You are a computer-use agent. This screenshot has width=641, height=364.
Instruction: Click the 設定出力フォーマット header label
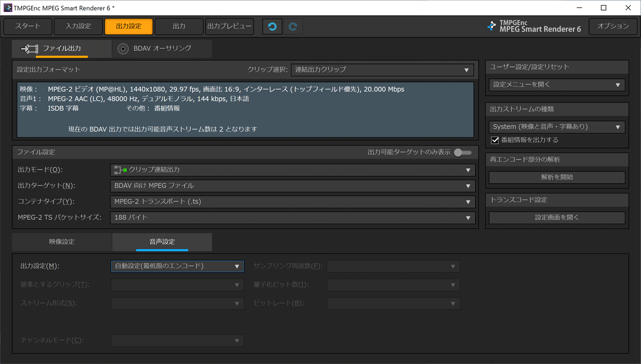click(49, 70)
